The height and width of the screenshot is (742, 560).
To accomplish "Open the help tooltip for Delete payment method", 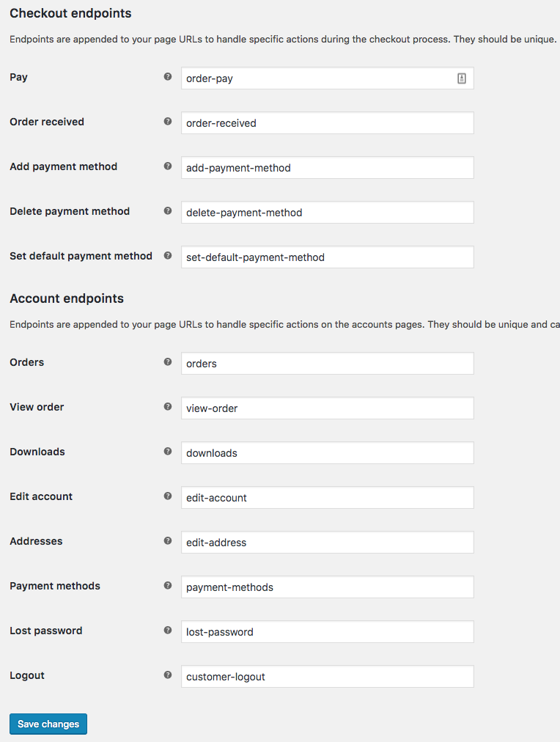I will tap(168, 211).
